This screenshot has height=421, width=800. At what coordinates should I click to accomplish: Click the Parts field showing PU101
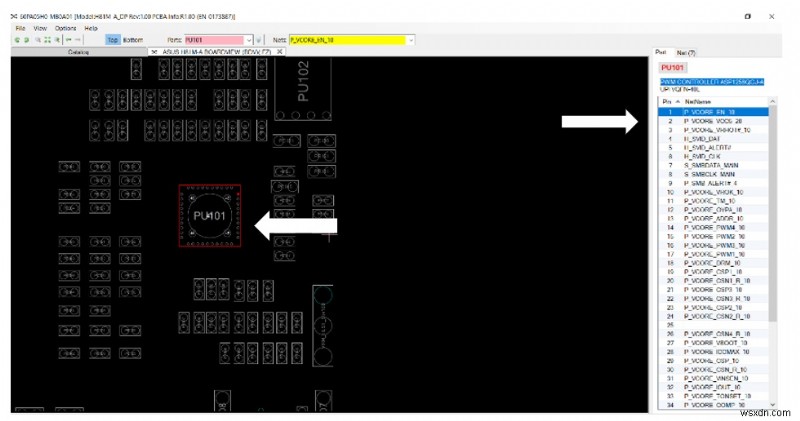tap(214, 40)
